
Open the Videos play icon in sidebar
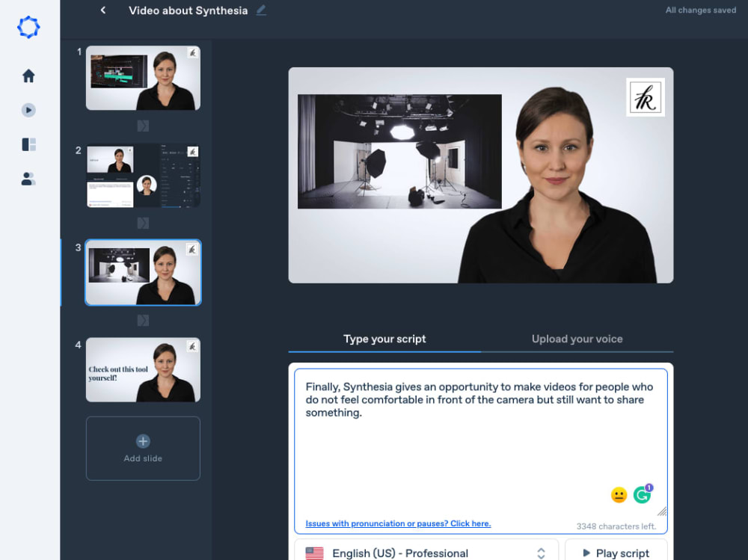click(x=28, y=110)
